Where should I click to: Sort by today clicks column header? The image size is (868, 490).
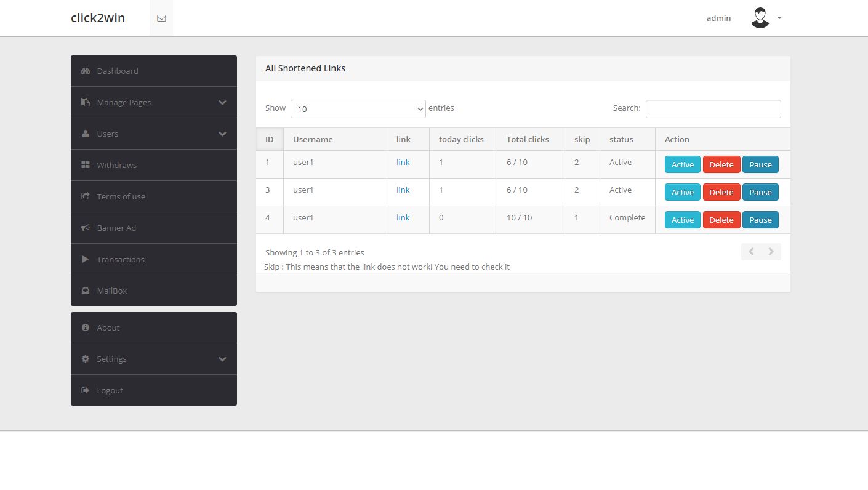click(x=463, y=139)
